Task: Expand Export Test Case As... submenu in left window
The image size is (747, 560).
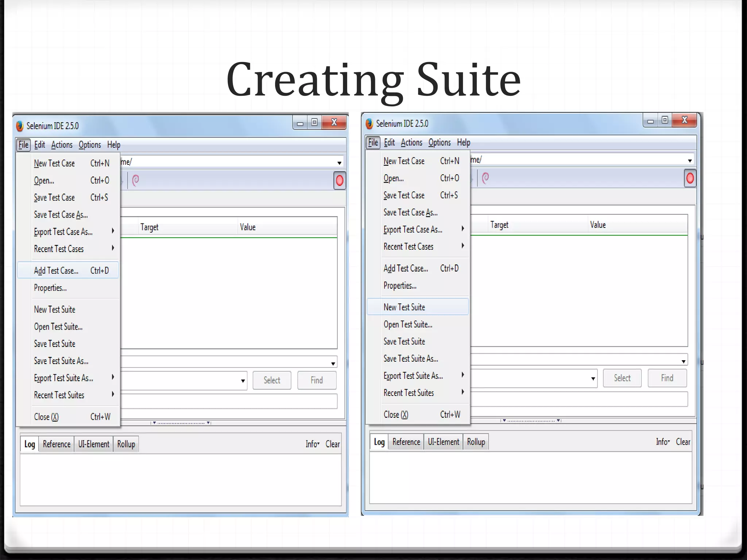Action: [x=68, y=232]
